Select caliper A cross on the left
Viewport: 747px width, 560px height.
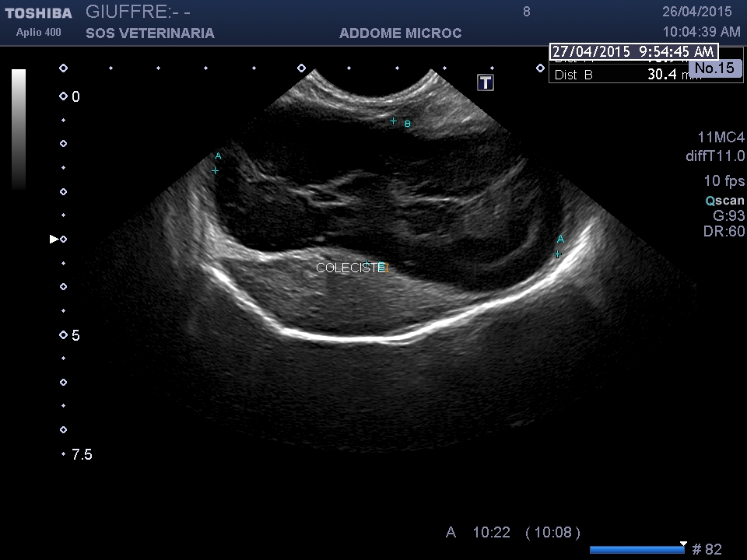216,170
